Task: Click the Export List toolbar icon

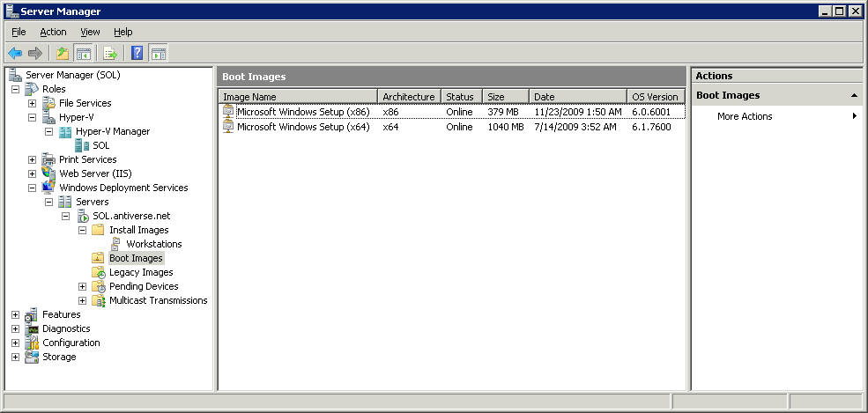Action: click(x=110, y=53)
